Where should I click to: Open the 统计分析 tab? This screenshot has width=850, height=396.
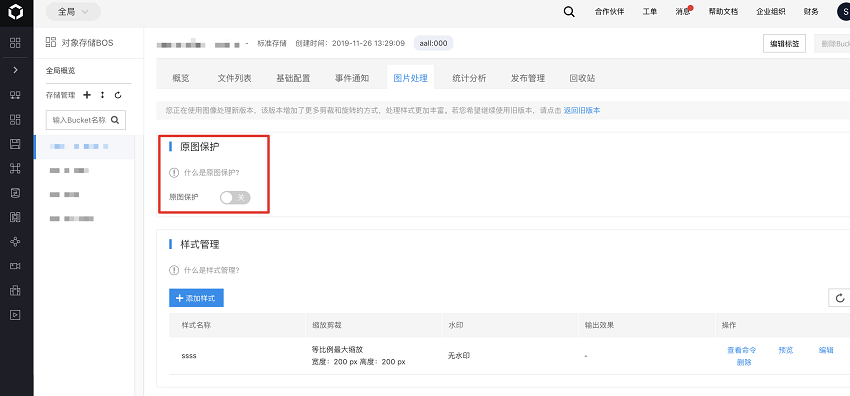[469, 78]
